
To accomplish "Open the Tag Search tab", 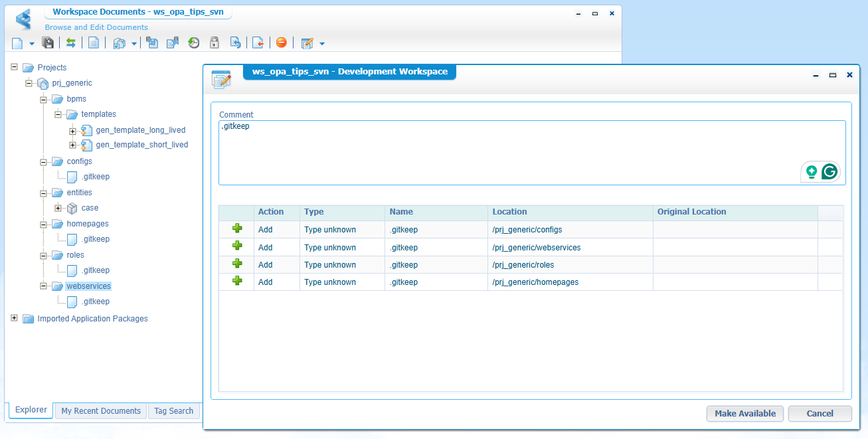I will (173, 411).
